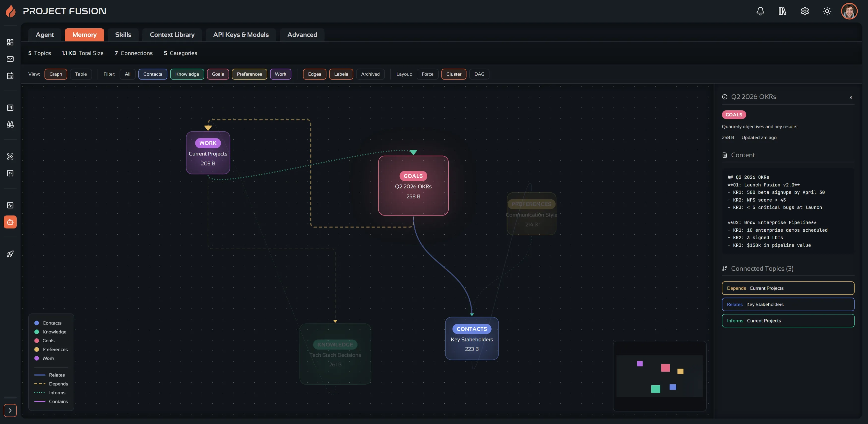Select the Communication Style preferences node
Viewport: 868px width, 424px height.
[531, 214]
